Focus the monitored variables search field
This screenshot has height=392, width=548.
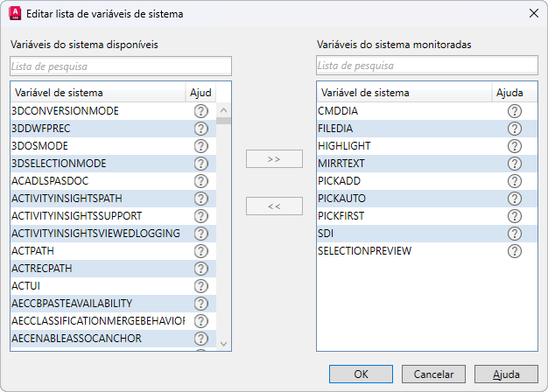point(427,66)
